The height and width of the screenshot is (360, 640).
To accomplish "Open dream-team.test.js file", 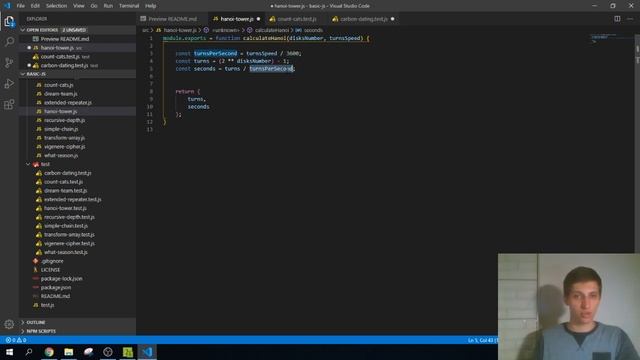I will pos(65,191).
